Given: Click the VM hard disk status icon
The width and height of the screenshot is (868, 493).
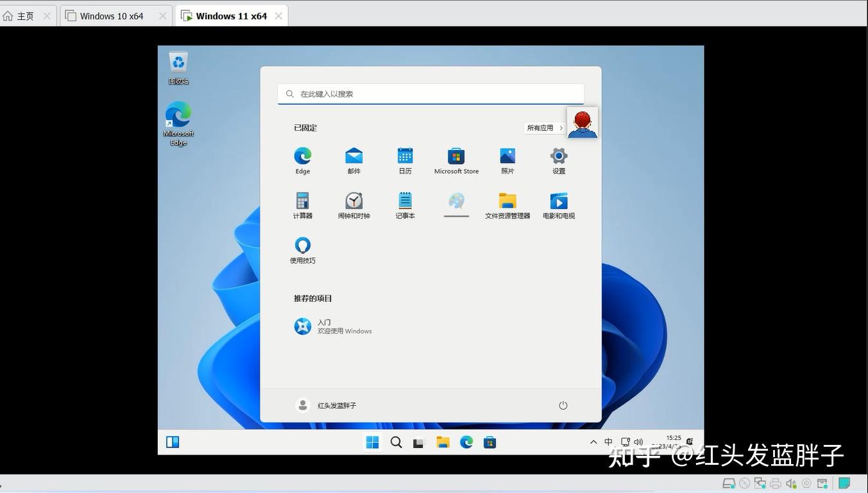Looking at the screenshot, I should click(729, 483).
